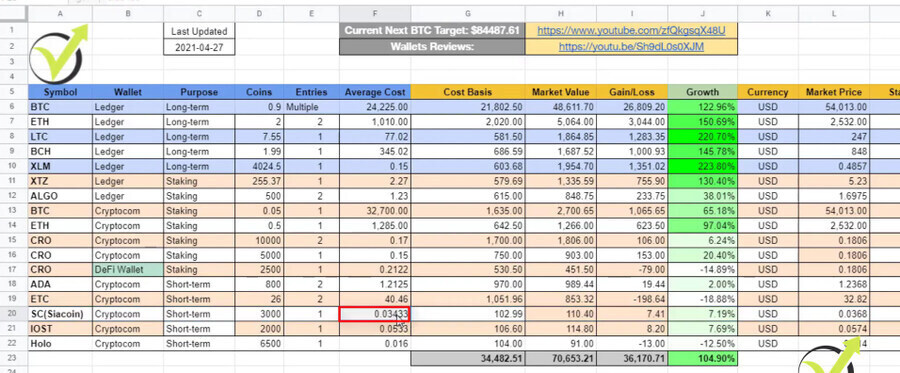Select the LTC symbol cell
The width and height of the screenshot is (900, 373).
60,137
